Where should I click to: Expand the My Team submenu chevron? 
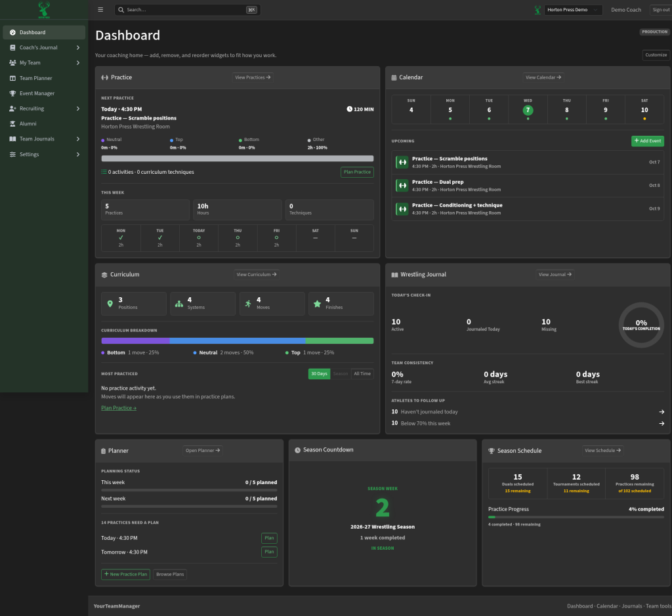click(78, 62)
